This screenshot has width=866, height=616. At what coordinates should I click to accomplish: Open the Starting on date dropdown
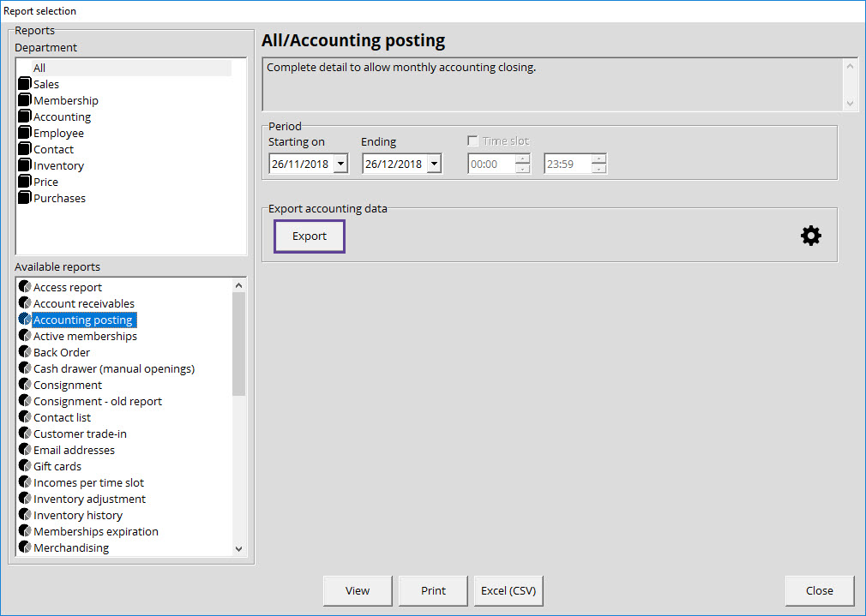(x=339, y=162)
